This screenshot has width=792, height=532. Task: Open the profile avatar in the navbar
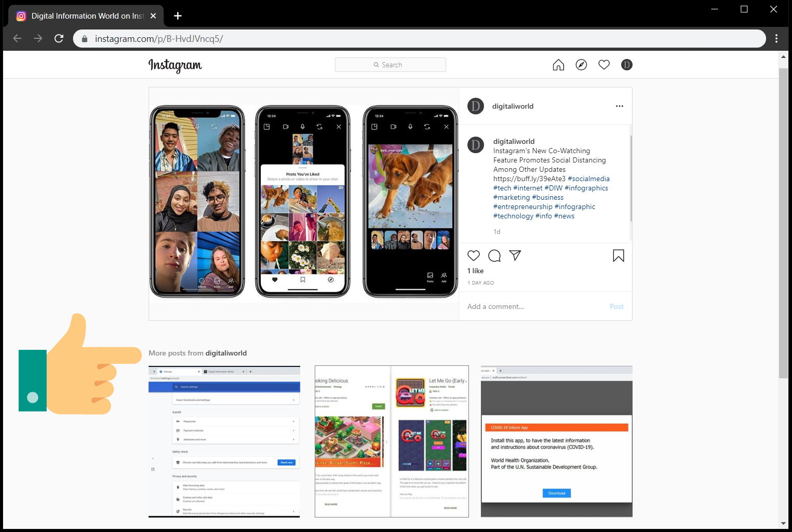[x=627, y=65]
